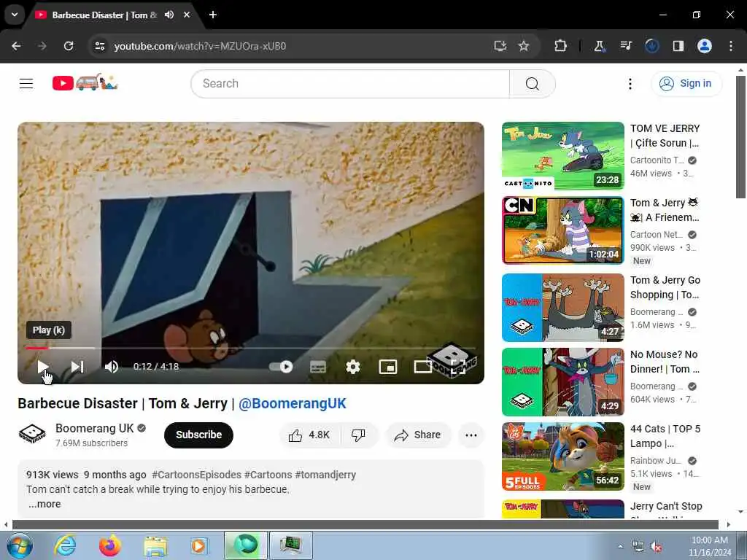Open the #CartoonsEpisodes hashtag
The width and height of the screenshot is (747, 560).
coord(196,475)
